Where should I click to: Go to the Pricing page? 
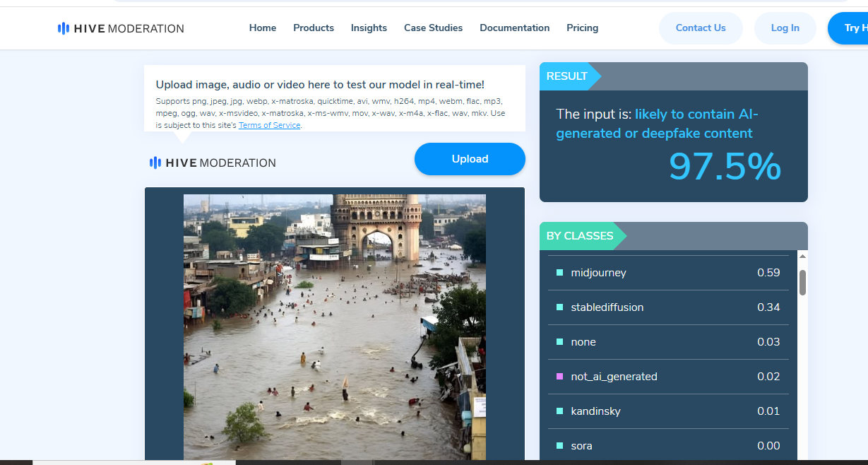pos(582,28)
